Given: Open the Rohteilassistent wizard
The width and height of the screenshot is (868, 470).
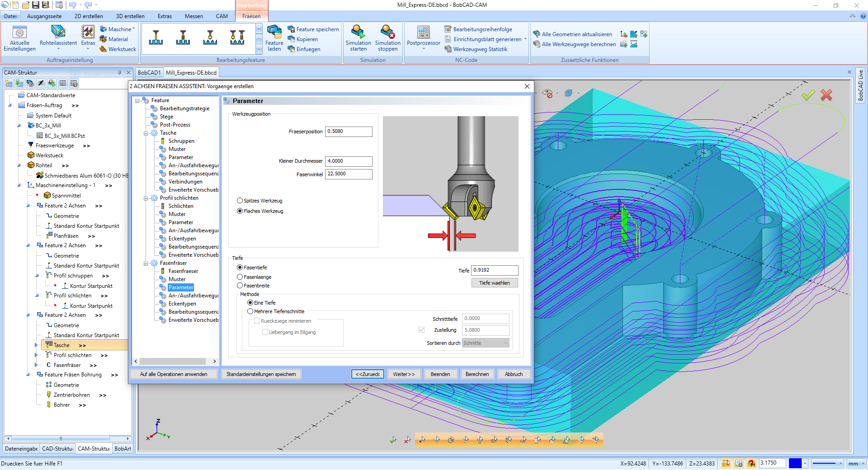Looking at the screenshot, I should pos(58,33).
